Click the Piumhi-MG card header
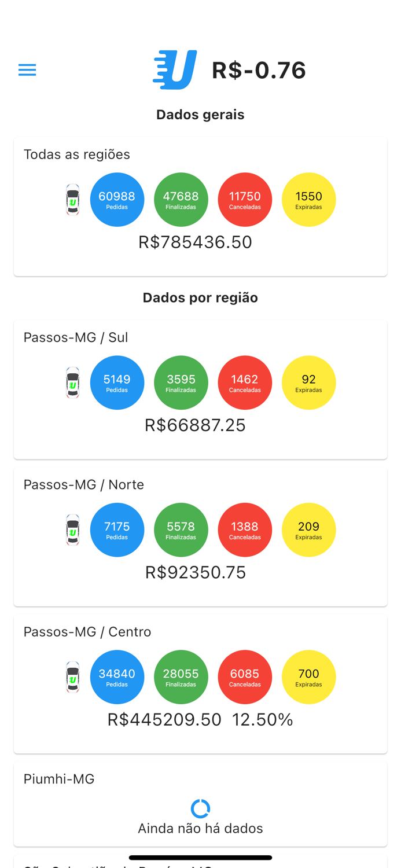This screenshot has height=868, width=401. click(58, 779)
